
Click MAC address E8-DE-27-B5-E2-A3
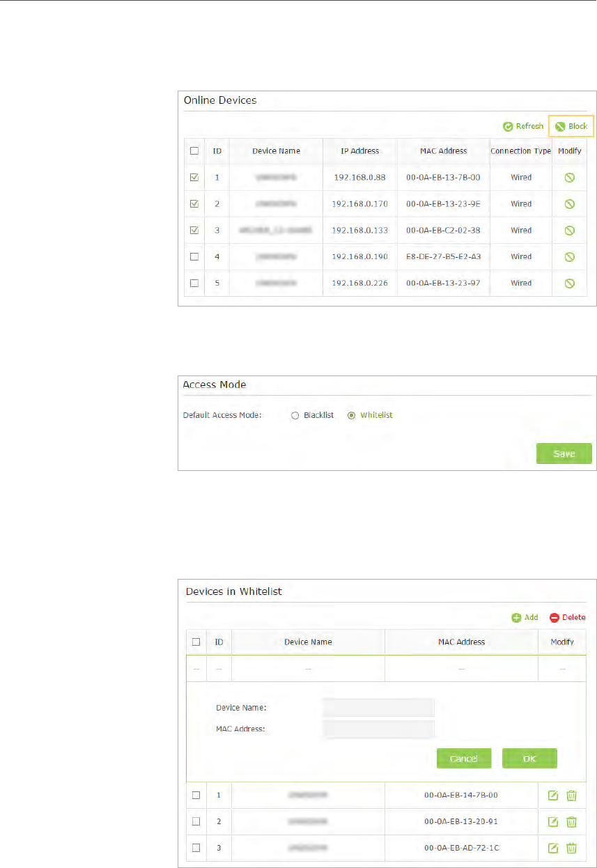pyautogui.click(x=443, y=257)
